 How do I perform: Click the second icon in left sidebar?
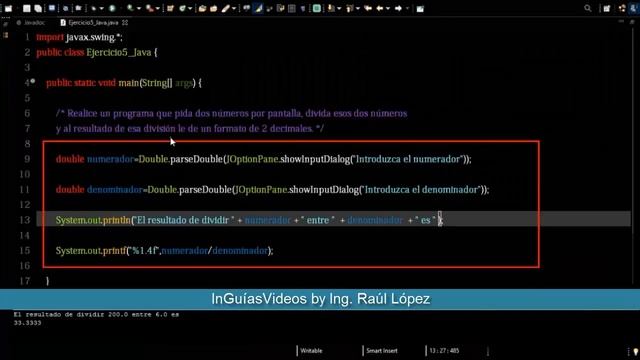(x=5, y=36)
